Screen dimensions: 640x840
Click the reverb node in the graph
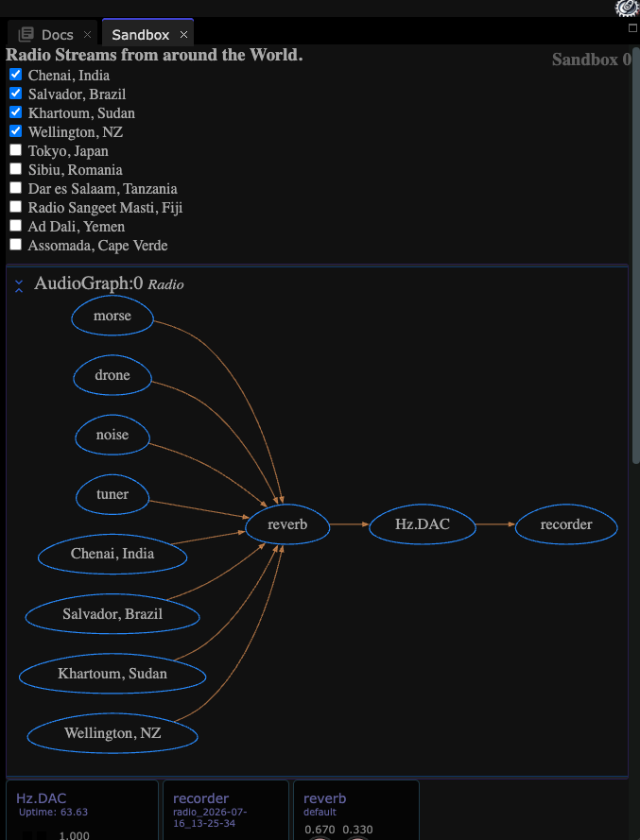287,523
